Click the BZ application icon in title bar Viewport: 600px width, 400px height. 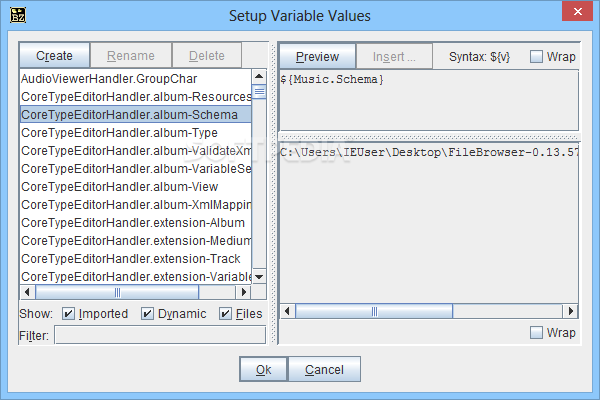coord(18,15)
